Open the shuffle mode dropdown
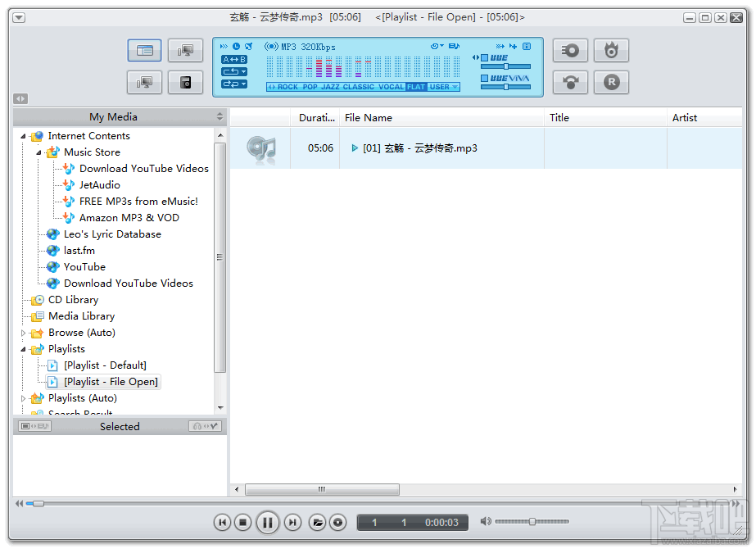The height and width of the screenshot is (549, 756). coord(234,84)
